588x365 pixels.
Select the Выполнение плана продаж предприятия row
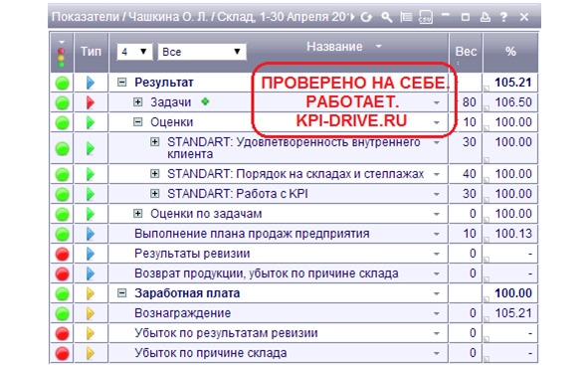pyautogui.click(x=294, y=234)
